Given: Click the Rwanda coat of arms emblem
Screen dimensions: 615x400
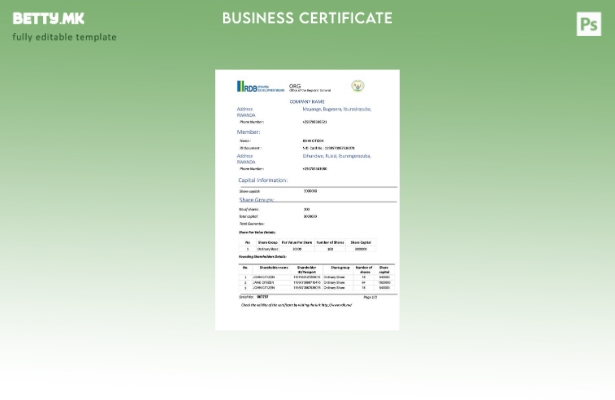Looking at the screenshot, I should [357, 87].
